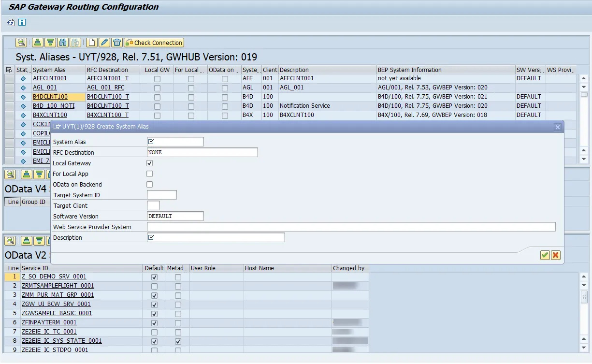Click the refresh icon below the title bar
The height and width of the screenshot is (364, 592).
10,23
